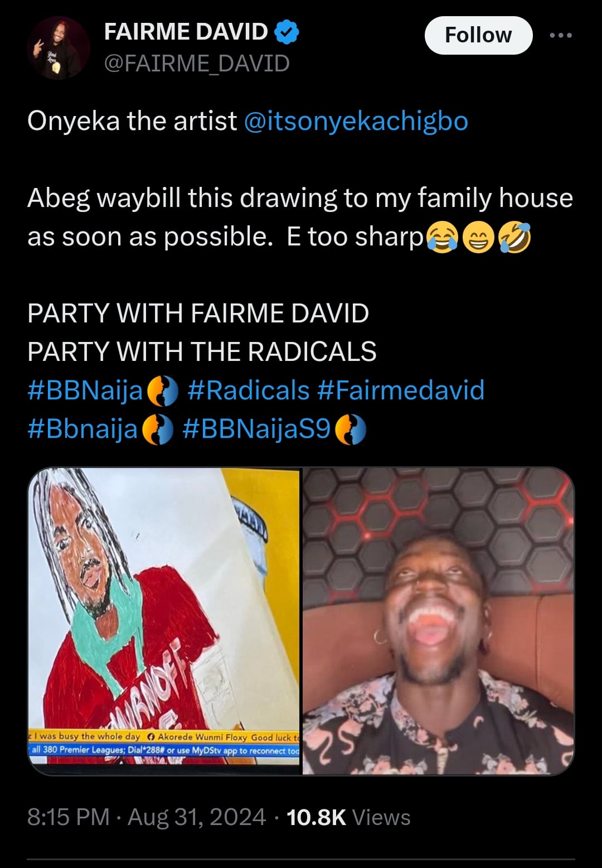
Task: Open the @itsonyekachigbo mention link
Action: pyautogui.click(x=356, y=121)
